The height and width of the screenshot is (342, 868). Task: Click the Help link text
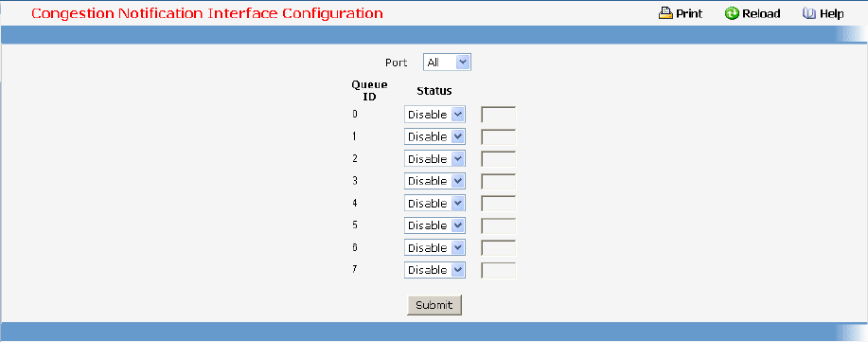pos(832,14)
